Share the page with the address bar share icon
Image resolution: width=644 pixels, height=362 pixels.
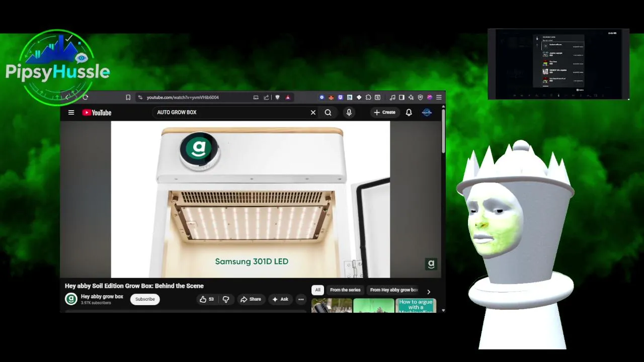pos(266,98)
